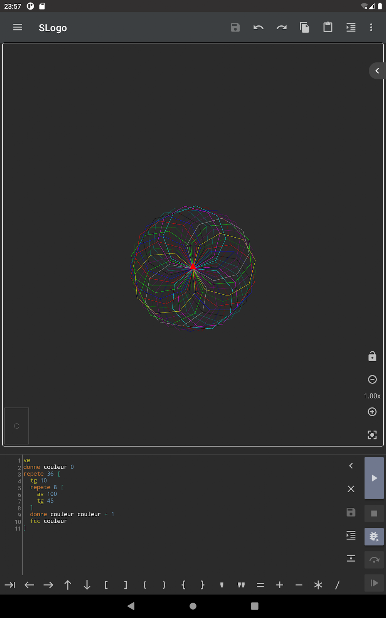Screen dimensions: 386x618
Task: Zoom out the canvas
Action: click(372, 379)
